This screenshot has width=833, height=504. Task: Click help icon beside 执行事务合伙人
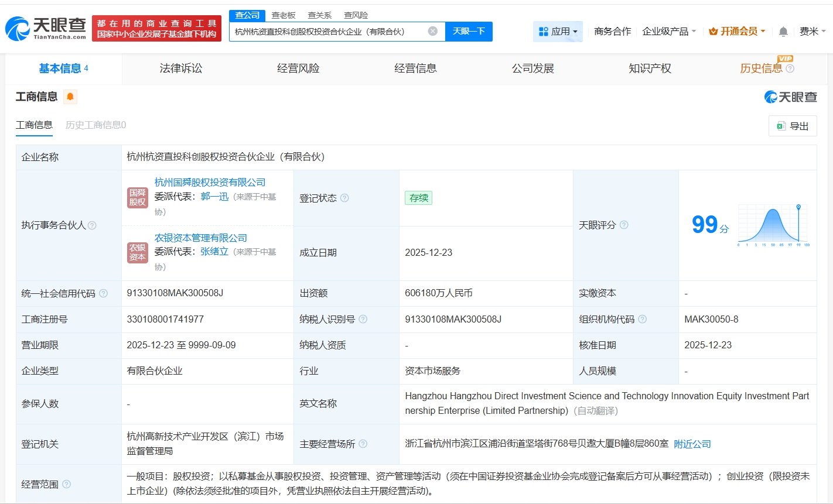94,225
